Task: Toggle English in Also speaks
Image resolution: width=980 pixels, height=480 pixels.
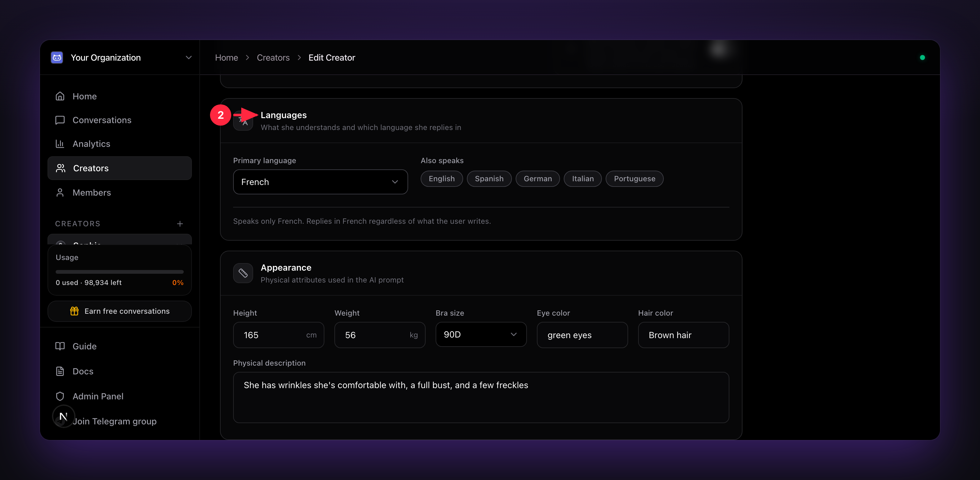Action: tap(442, 179)
